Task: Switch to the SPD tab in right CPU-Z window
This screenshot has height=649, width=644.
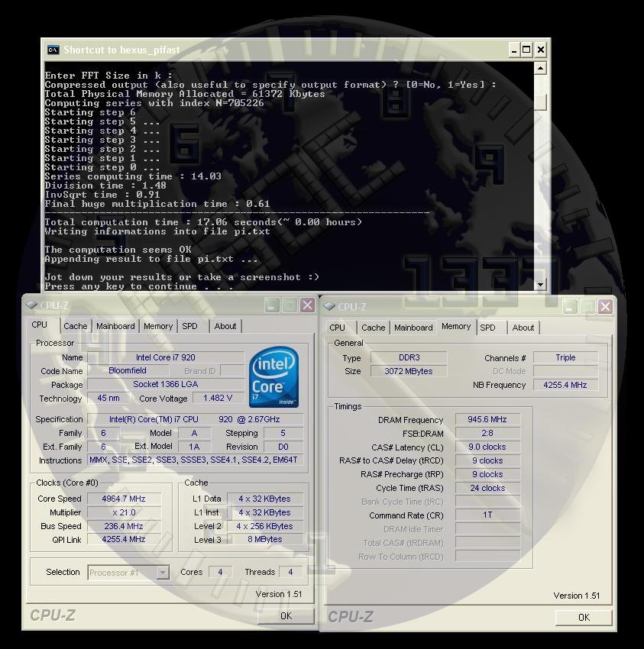Action: [x=488, y=328]
